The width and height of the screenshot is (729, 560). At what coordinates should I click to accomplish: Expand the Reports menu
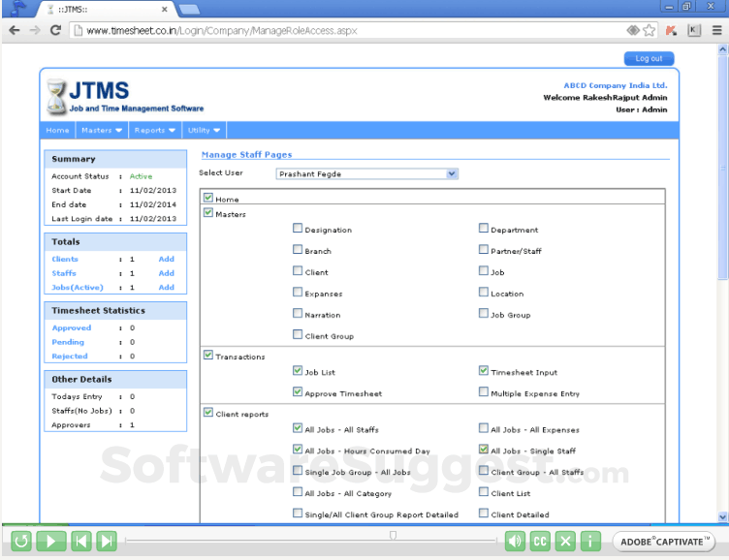154,130
